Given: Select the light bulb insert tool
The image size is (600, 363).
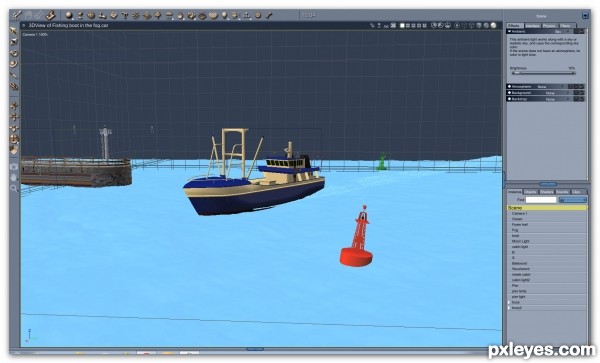Looking at the screenshot, I should click(x=225, y=16).
